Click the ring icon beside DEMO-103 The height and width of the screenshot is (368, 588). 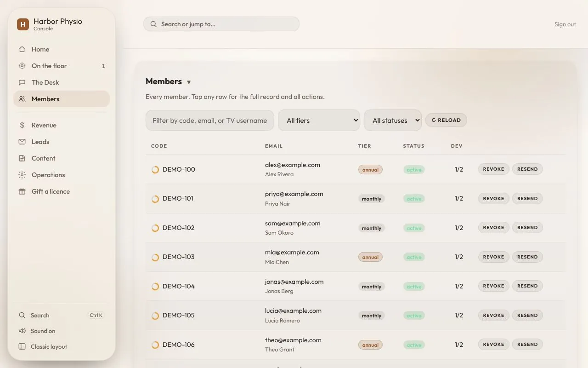point(155,257)
